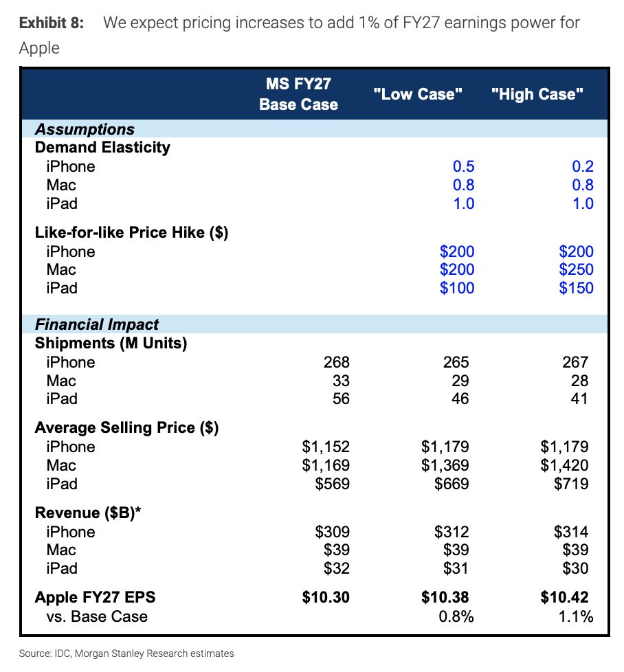The width and height of the screenshot is (624, 672).
Task: Select the MS FY27 Base Case column header
Action: (298, 94)
